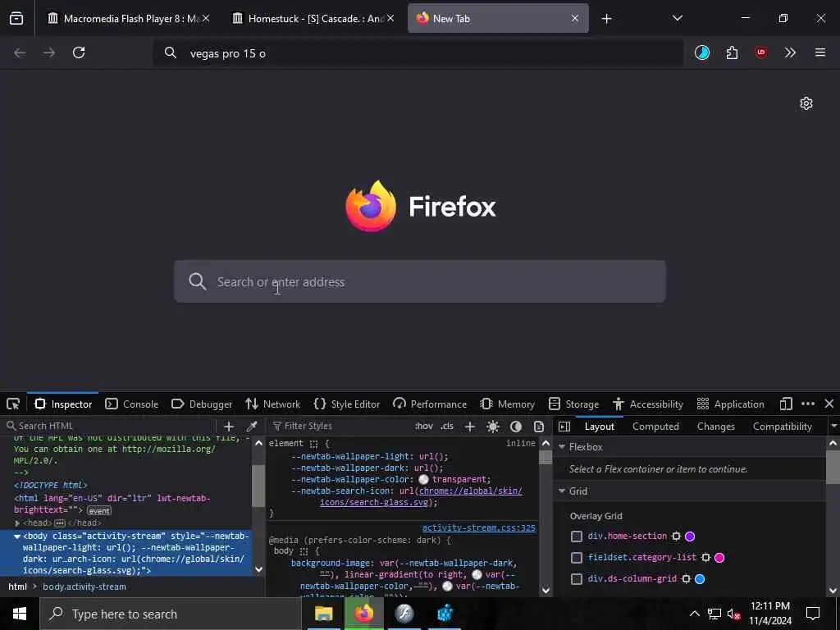Go back to previous page
Screen dimensions: 840x630
click(x=20, y=52)
